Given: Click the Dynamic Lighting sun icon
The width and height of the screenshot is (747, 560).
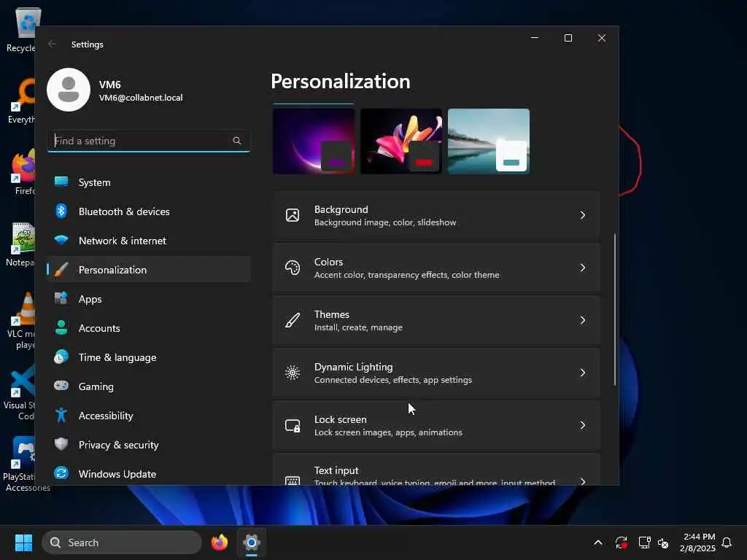Looking at the screenshot, I should click(x=293, y=373).
